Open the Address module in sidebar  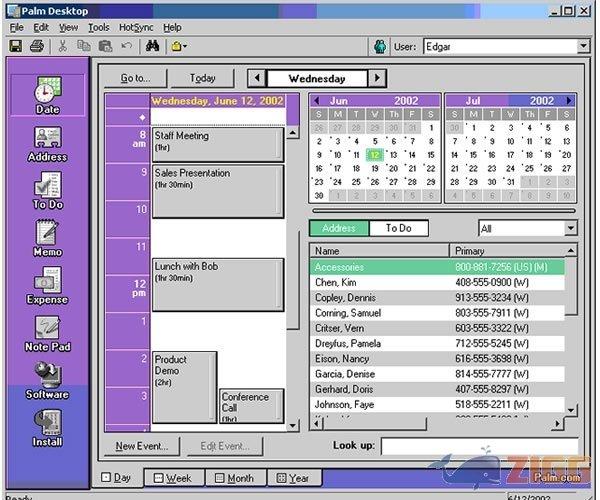coord(47,145)
